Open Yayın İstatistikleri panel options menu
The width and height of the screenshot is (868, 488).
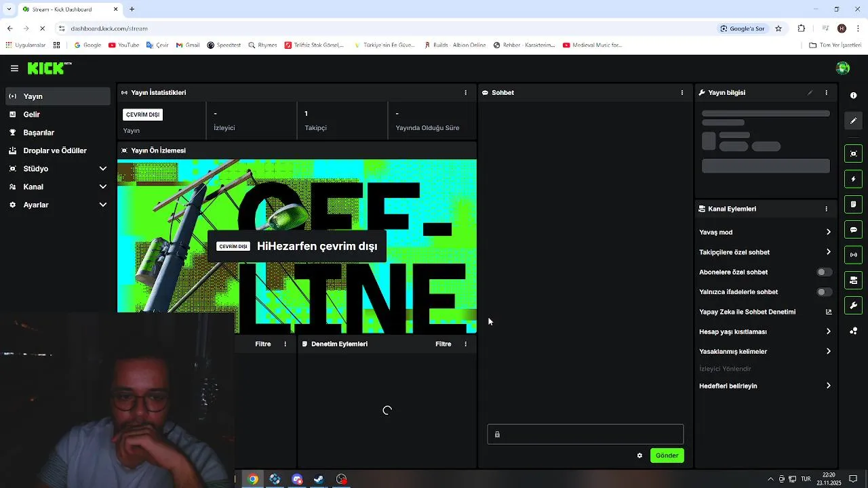click(465, 92)
